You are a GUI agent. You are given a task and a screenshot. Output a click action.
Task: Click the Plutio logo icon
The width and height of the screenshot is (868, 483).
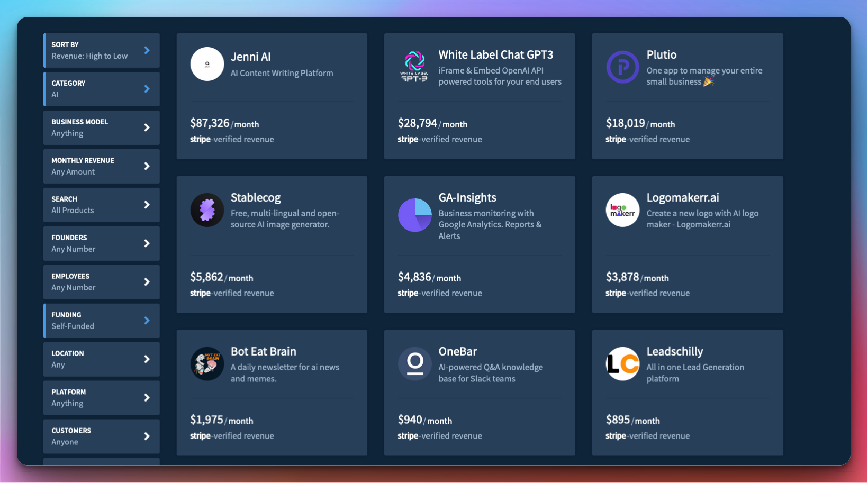(x=622, y=67)
